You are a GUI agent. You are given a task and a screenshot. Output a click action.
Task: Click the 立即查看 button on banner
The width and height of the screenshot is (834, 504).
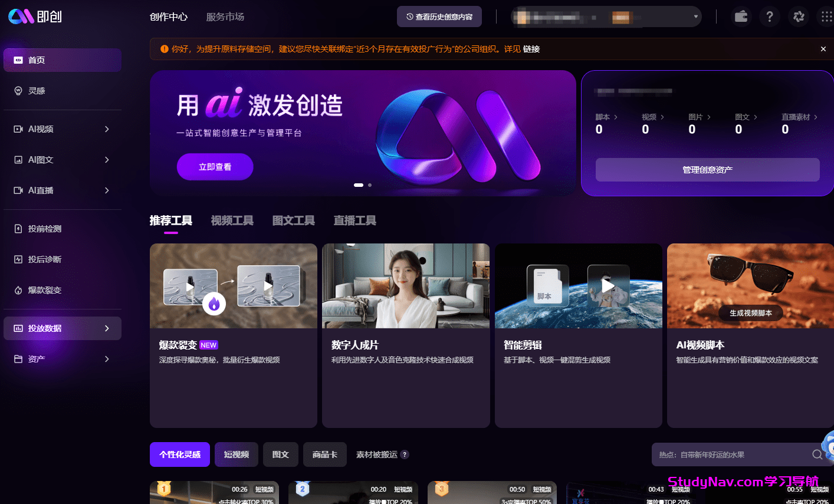point(215,166)
